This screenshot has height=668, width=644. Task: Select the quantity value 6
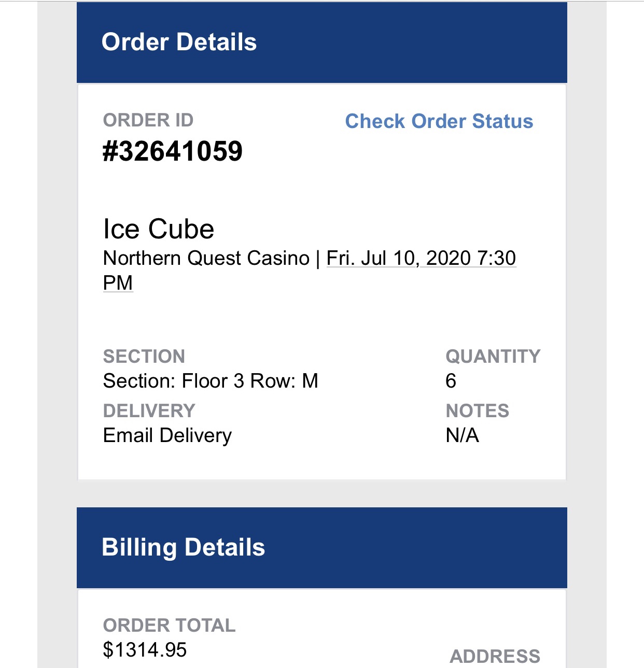click(x=451, y=381)
